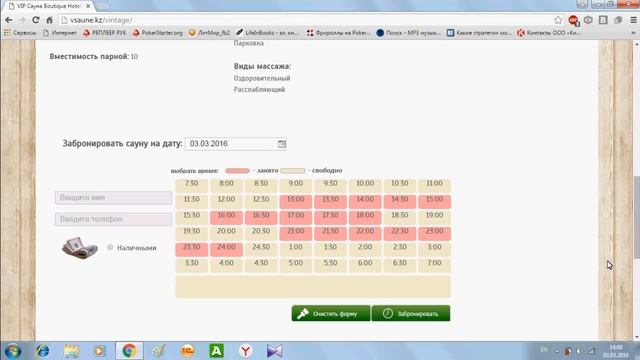Image resolution: width=640 pixels, height=360 pixels.
Task: Click the booking date field 03.03.2016
Action: click(236, 144)
